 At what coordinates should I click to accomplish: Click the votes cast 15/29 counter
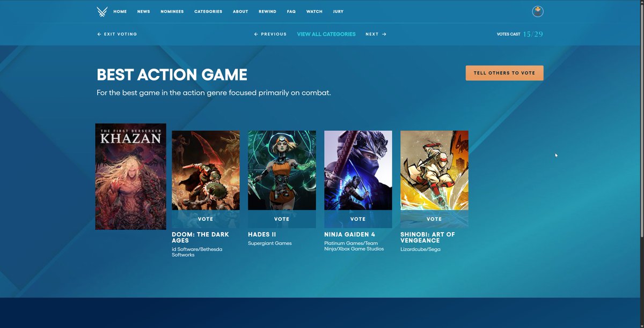pos(520,34)
